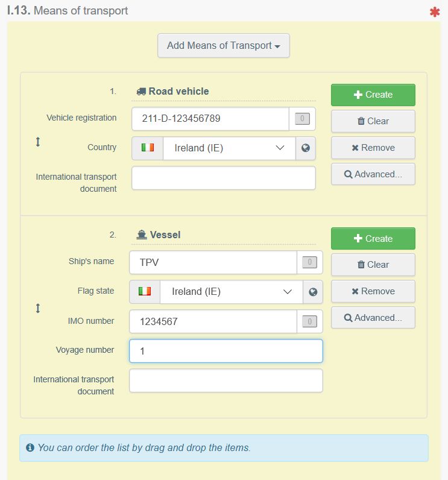Image resolution: width=448 pixels, height=480 pixels.
Task: Expand Vessel Flag state Ireland (IE) select
Action: [231, 292]
